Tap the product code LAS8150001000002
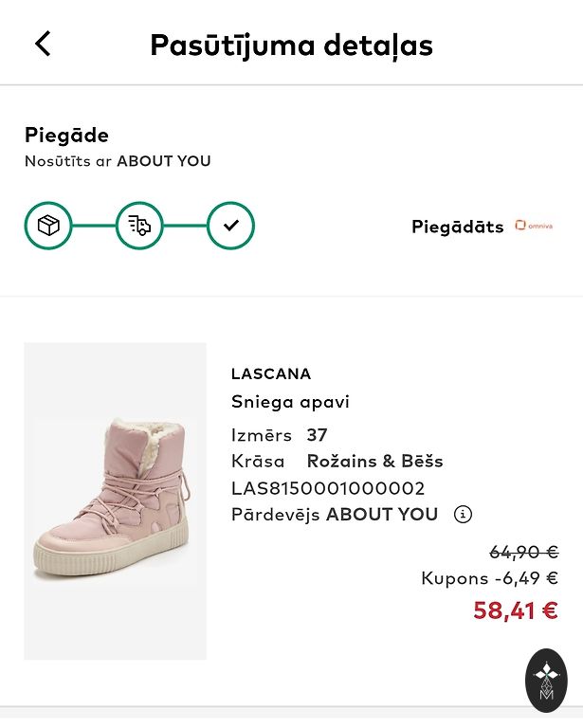The image size is (583, 728). coord(328,488)
